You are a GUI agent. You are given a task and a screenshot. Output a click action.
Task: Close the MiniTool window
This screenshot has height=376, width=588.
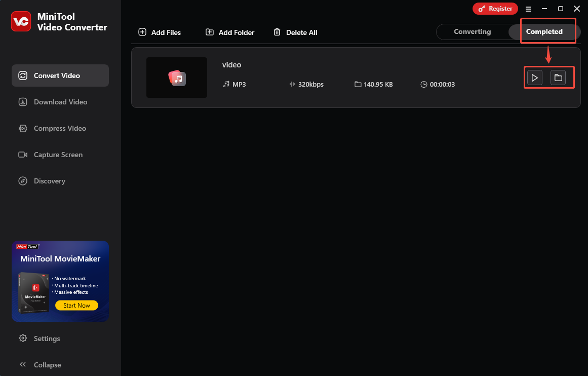577,9
